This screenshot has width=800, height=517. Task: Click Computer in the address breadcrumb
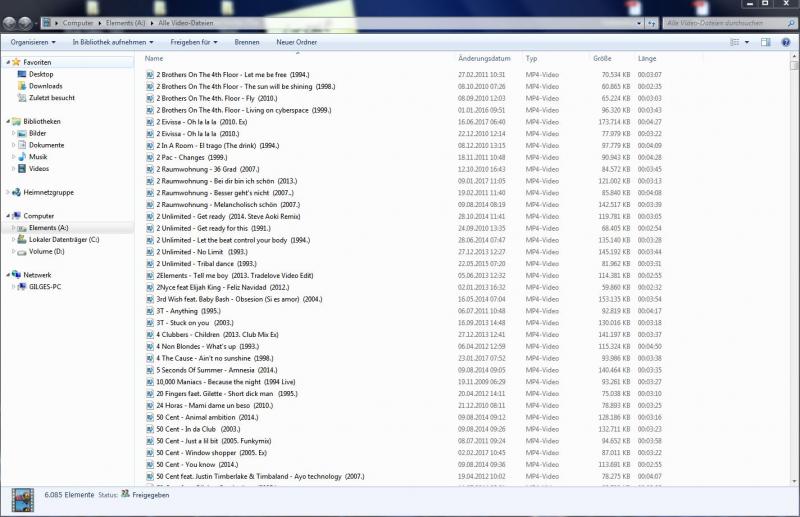pyautogui.click(x=78, y=23)
